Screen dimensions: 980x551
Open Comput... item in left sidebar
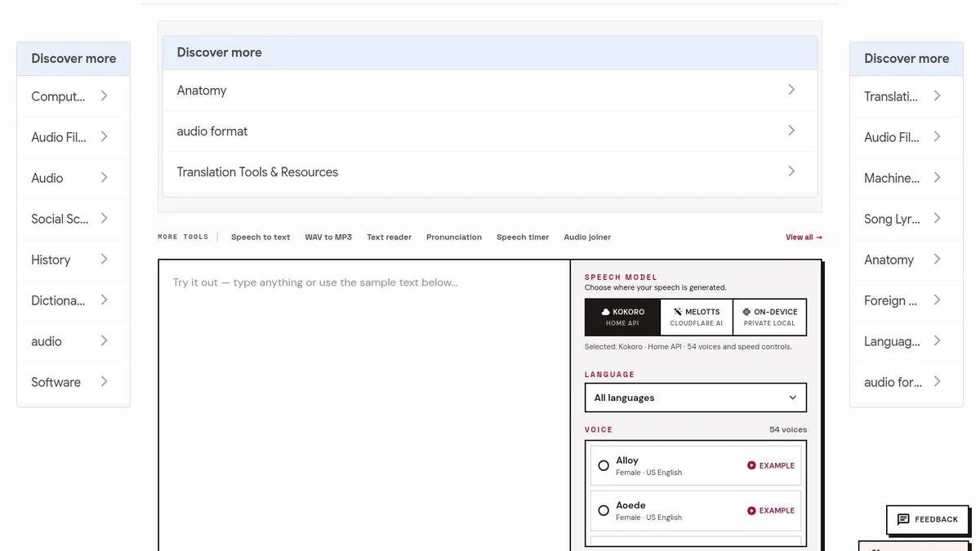73,96
